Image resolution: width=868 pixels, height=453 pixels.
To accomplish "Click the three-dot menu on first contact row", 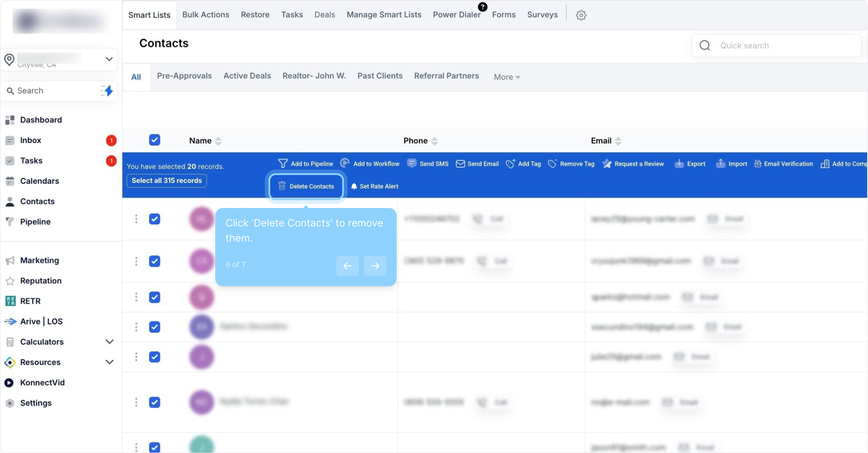I will [136, 219].
